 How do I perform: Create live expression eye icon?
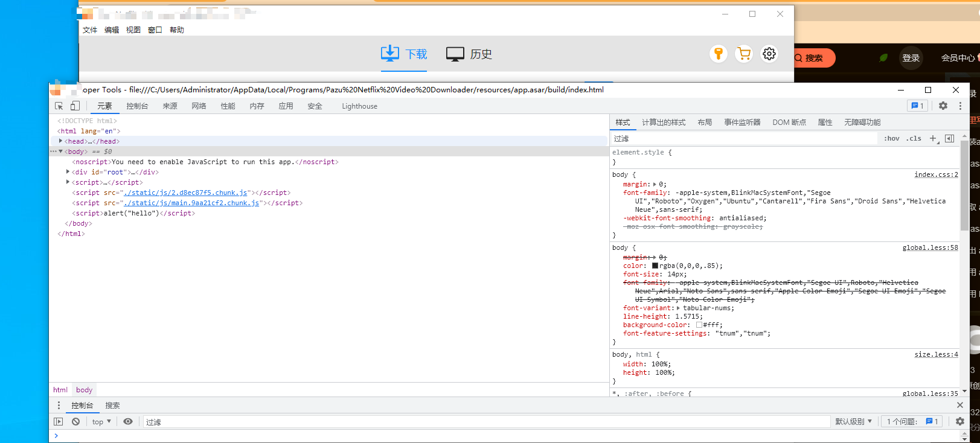[128, 421]
